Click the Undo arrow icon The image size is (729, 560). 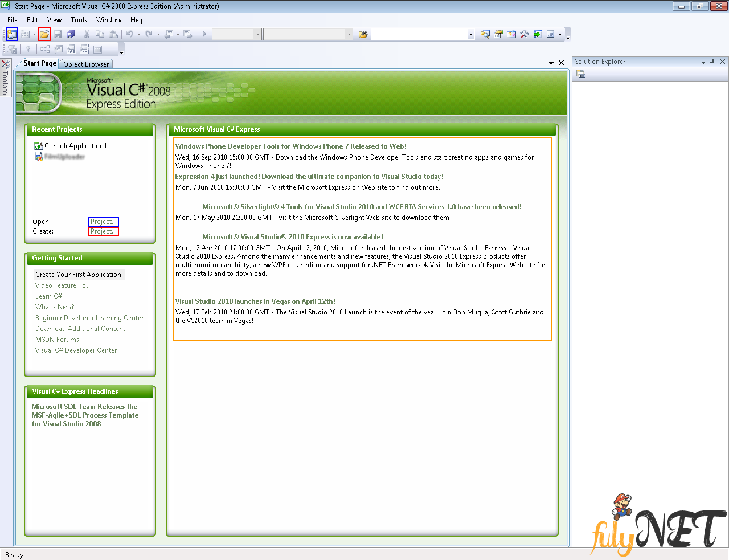pos(130,34)
